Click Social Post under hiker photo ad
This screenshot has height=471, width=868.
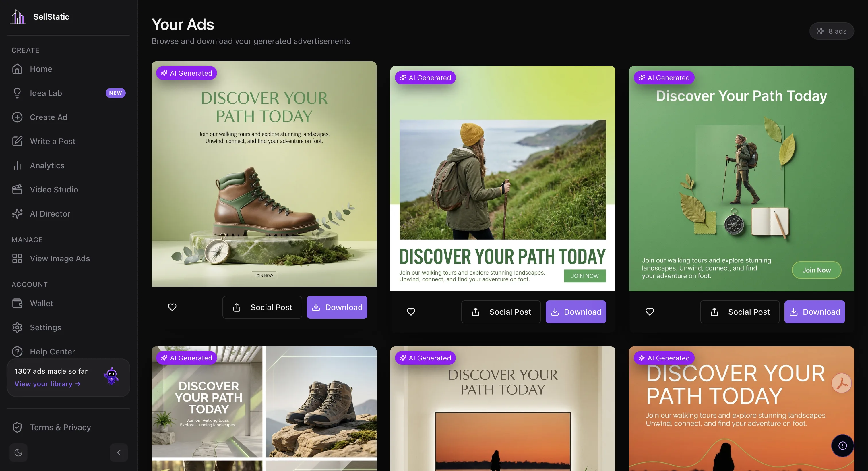501,312
